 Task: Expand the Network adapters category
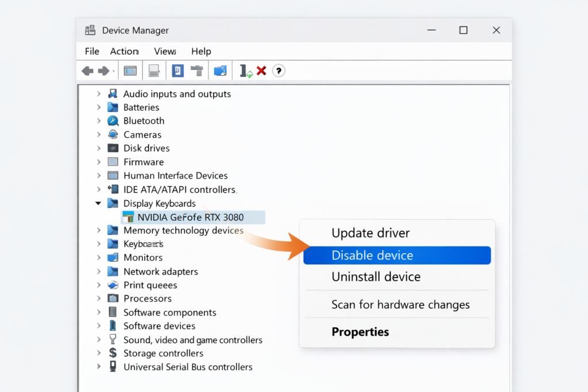pyautogui.click(x=99, y=271)
